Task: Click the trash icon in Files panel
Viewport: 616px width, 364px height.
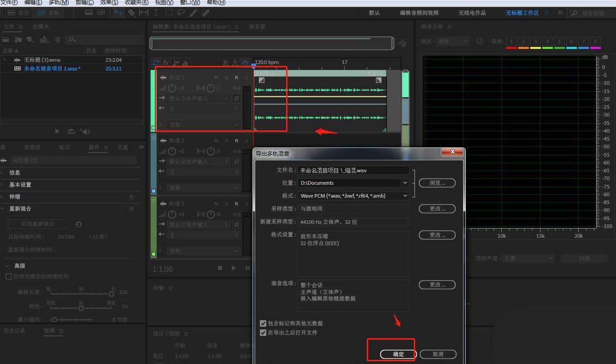Action: (58, 40)
